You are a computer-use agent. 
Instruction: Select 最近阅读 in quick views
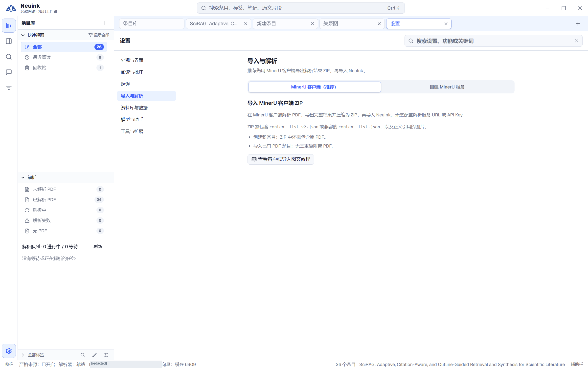[64, 57]
